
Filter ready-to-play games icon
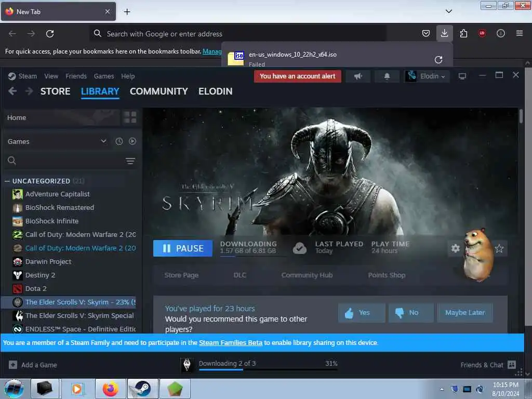[132, 141]
